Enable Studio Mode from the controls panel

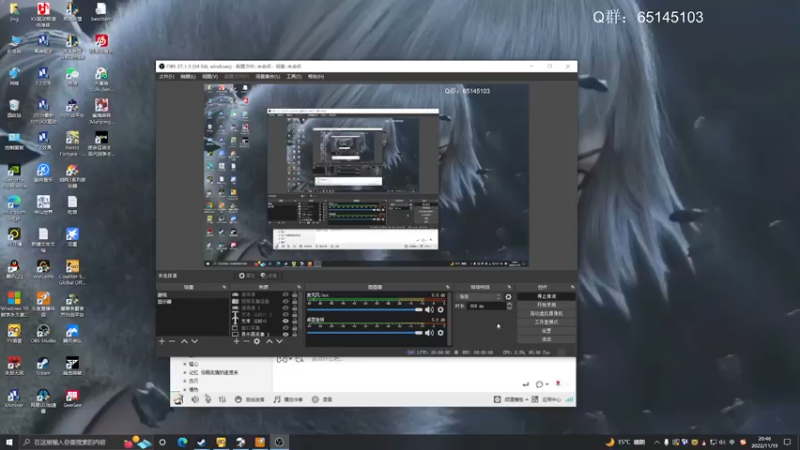(546, 322)
